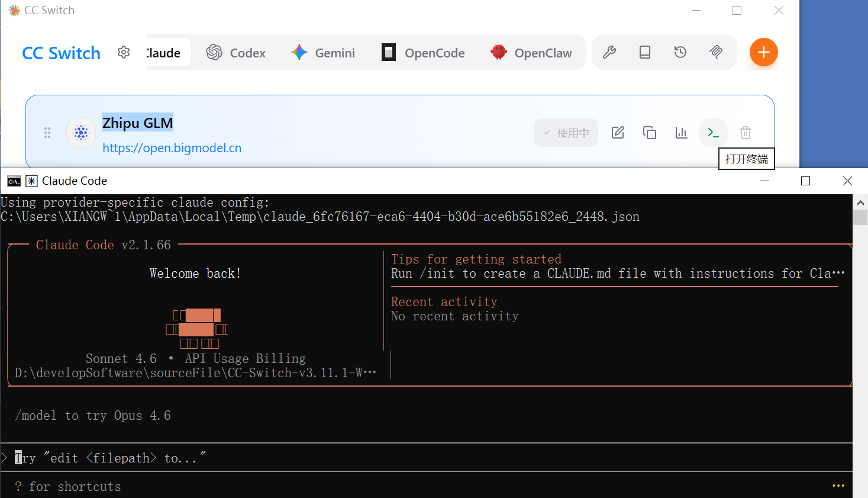
Task: Duplicate the Zhipu GLM provider
Action: point(650,133)
